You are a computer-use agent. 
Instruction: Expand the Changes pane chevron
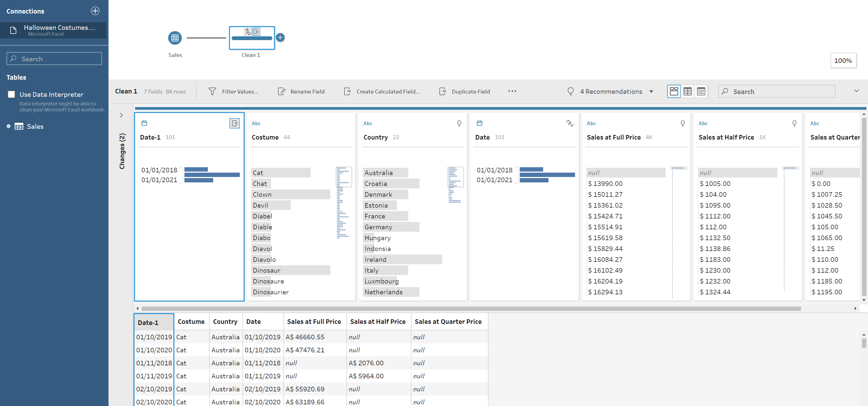[121, 115]
